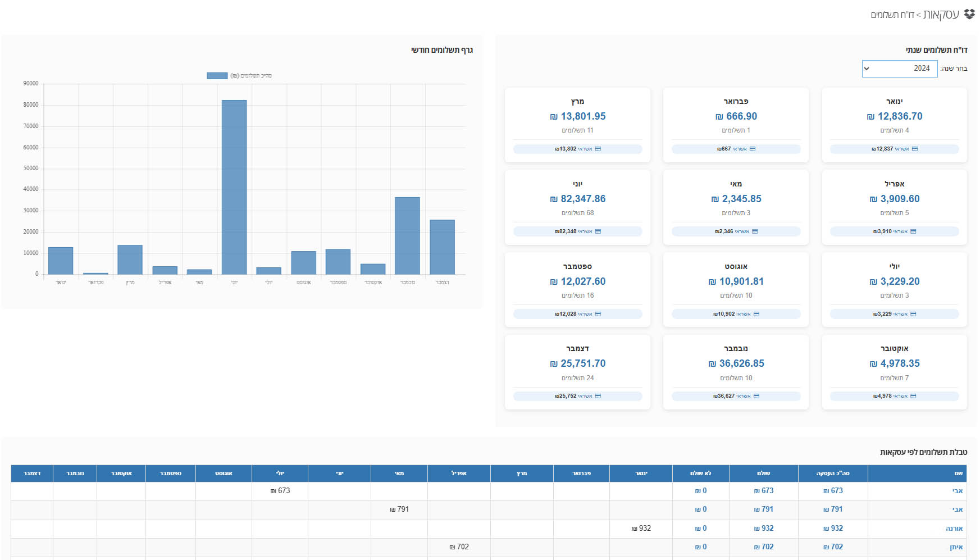Image resolution: width=980 pixels, height=560 pixels.
Task: Click credit card icon in December card
Action: pyautogui.click(x=598, y=396)
